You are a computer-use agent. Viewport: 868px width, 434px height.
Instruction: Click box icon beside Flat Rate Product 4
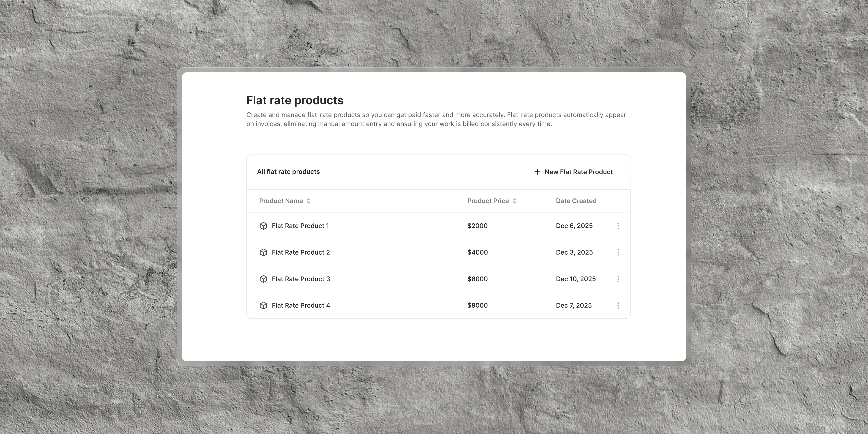point(263,305)
